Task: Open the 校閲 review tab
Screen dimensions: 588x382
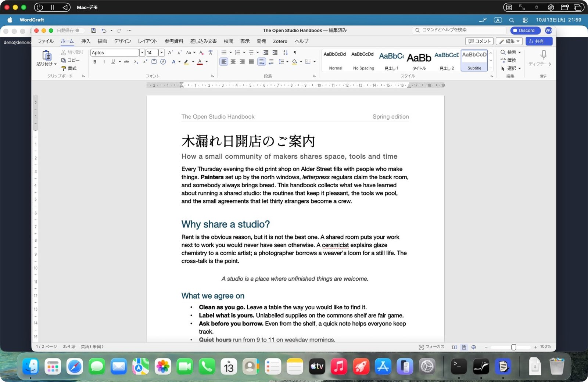Action: (228, 41)
